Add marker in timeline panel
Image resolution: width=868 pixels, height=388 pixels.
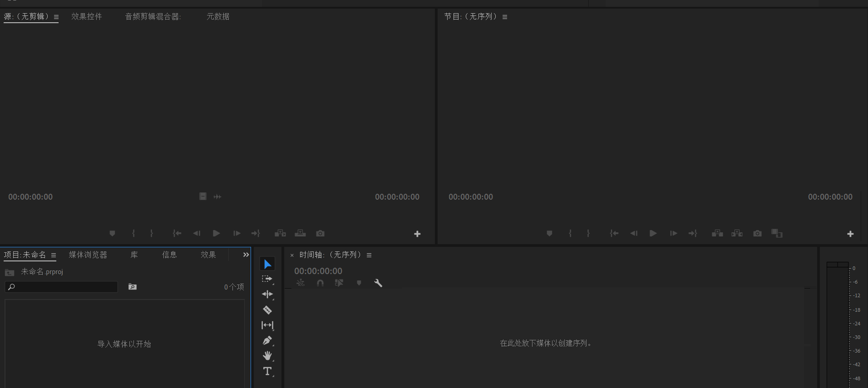pyautogui.click(x=359, y=283)
